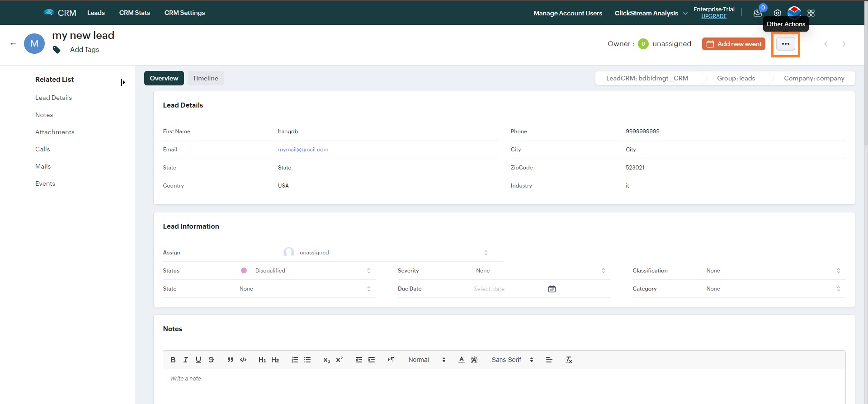The image size is (868, 404).
Task: Increase indent in notes editor
Action: click(x=372, y=360)
